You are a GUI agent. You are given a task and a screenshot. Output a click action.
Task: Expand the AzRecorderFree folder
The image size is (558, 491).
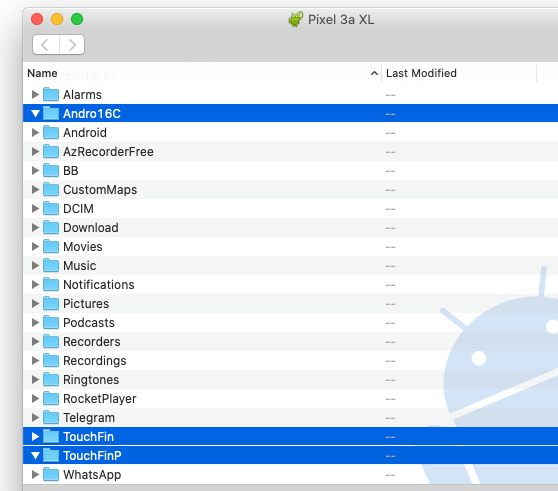(x=35, y=152)
